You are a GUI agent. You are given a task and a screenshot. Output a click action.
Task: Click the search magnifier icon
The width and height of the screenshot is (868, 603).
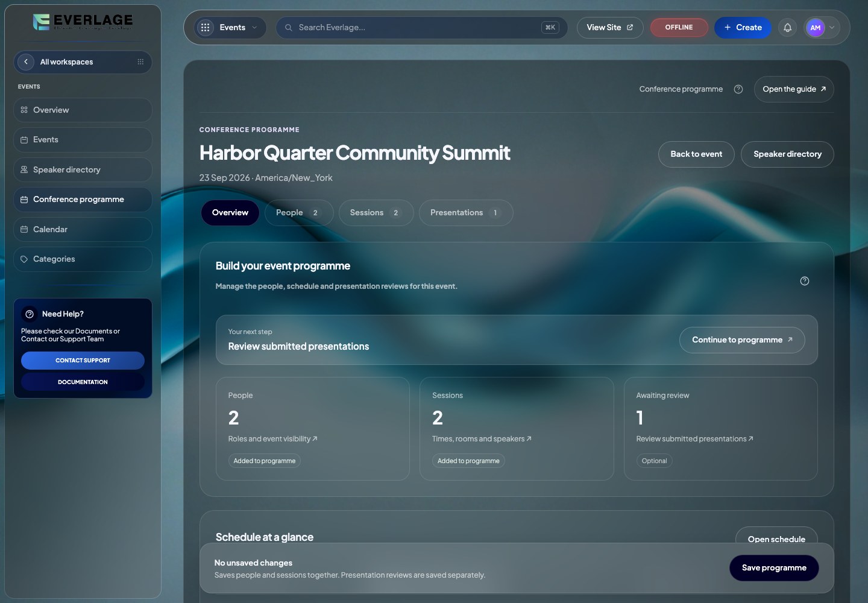pyautogui.click(x=289, y=28)
